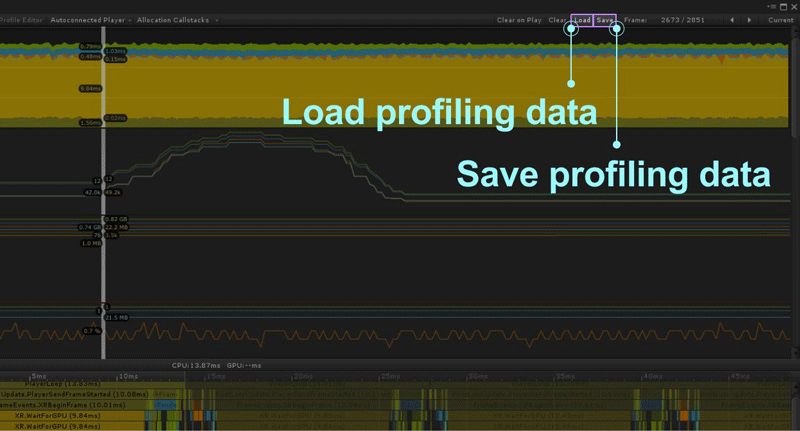800x431 pixels.
Task: Go to the next frame arrow
Action: [750, 20]
